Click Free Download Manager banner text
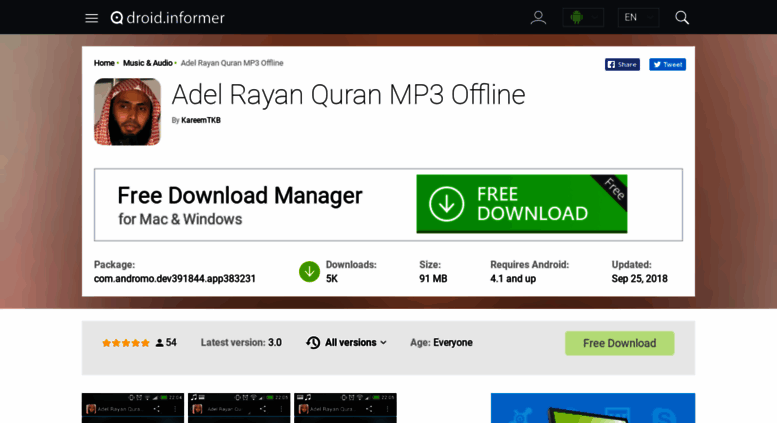The image size is (777, 423). [x=240, y=195]
